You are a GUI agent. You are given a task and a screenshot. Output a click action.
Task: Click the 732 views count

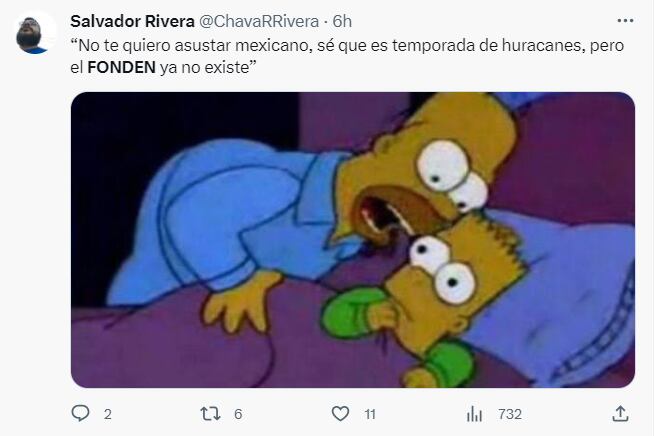(510, 414)
